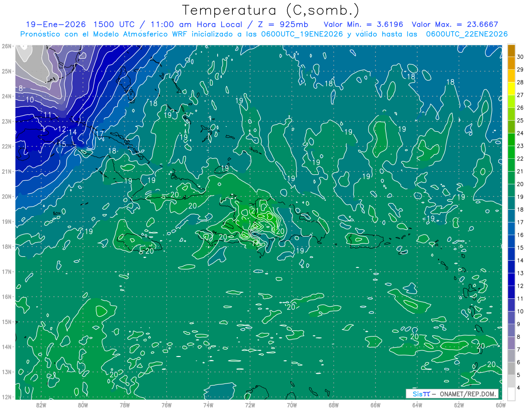Click the 'Valor Min. = 3.6196' text
532x411 pixels.
point(363,24)
